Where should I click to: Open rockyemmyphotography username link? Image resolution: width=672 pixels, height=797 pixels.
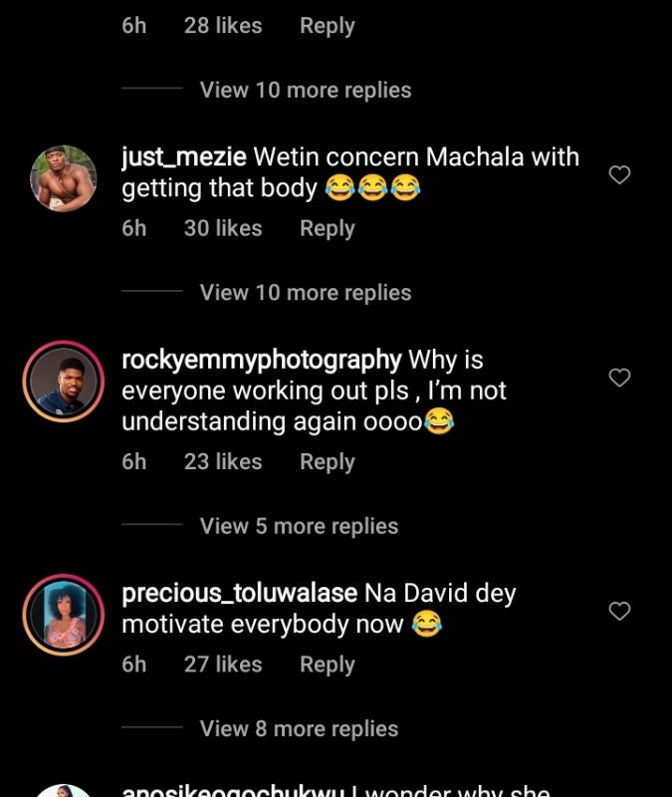pyautogui.click(x=261, y=360)
